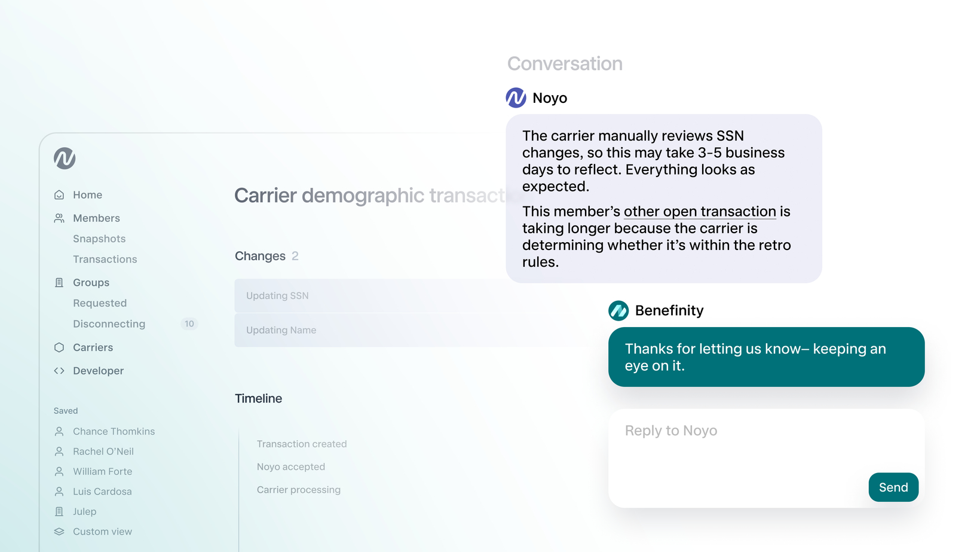This screenshot has height=552, width=980.
Task: Click 'Noyo accepted' timeline entry
Action: [291, 466]
